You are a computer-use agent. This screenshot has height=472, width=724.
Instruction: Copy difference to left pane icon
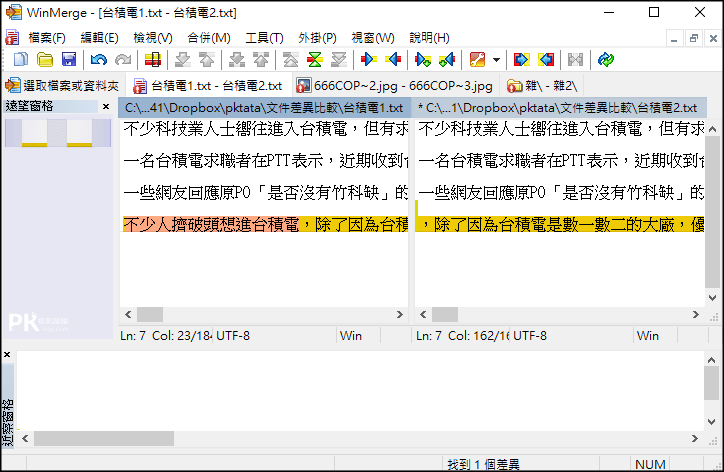coord(393,60)
